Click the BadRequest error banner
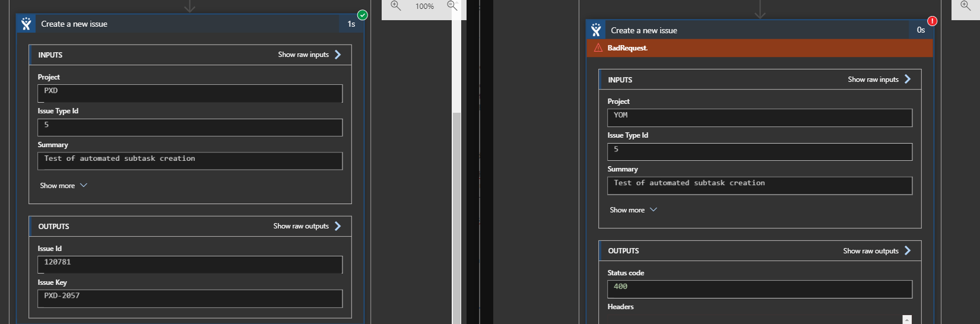This screenshot has height=324, width=980. (x=760, y=48)
